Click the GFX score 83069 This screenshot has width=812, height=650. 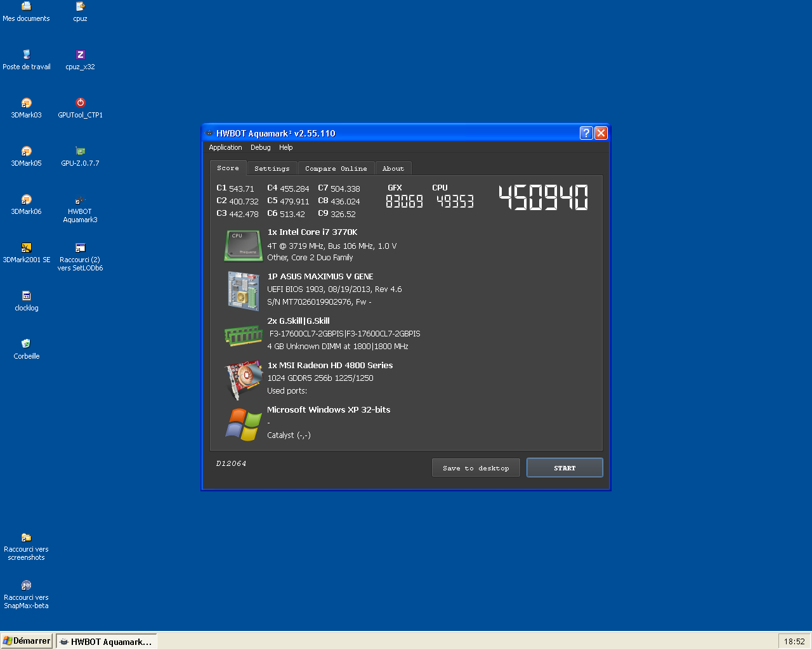click(404, 201)
